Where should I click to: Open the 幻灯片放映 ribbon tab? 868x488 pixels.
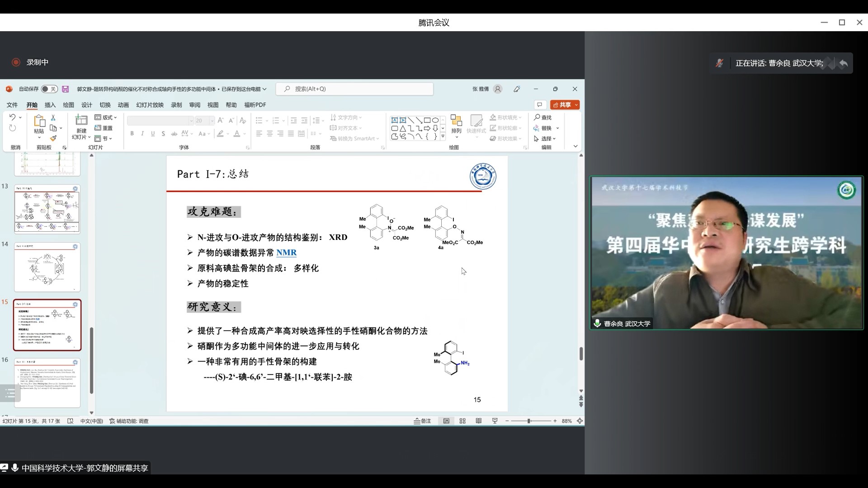pyautogui.click(x=150, y=105)
